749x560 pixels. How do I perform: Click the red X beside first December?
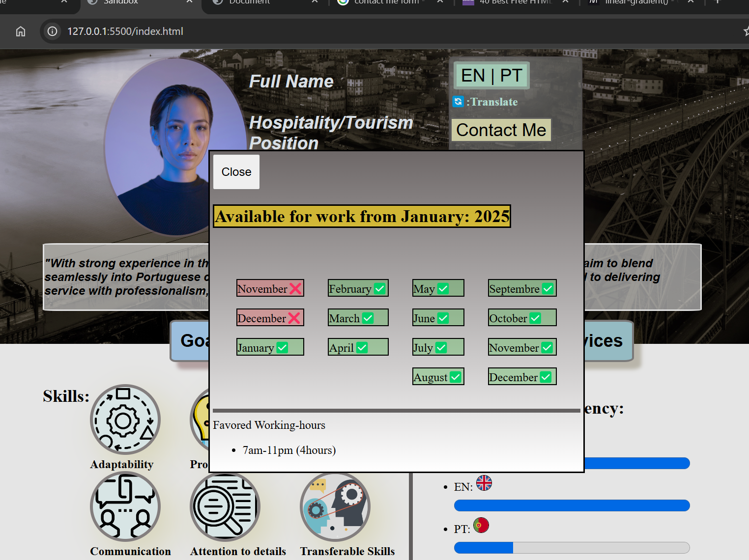pos(294,318)
